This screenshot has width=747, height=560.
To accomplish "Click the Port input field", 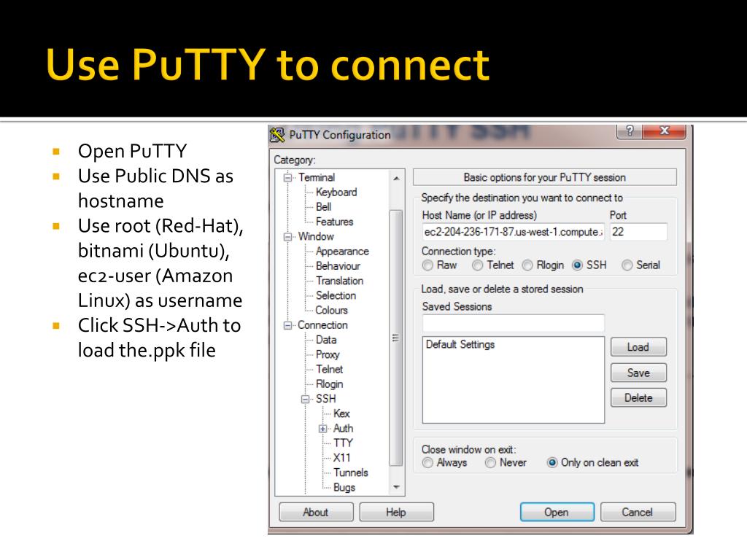I will click(x=638, y=232).
